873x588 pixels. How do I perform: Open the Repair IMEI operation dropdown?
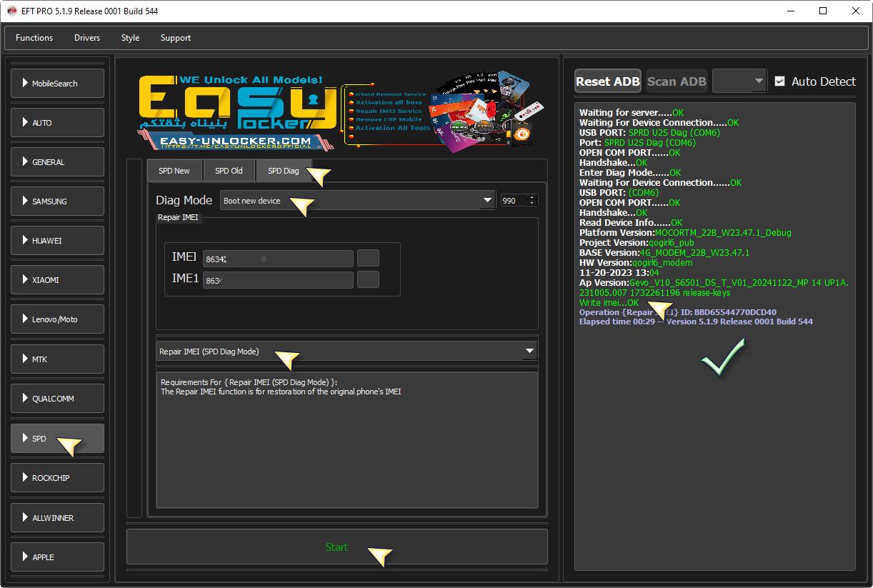(x=346, y=351)
